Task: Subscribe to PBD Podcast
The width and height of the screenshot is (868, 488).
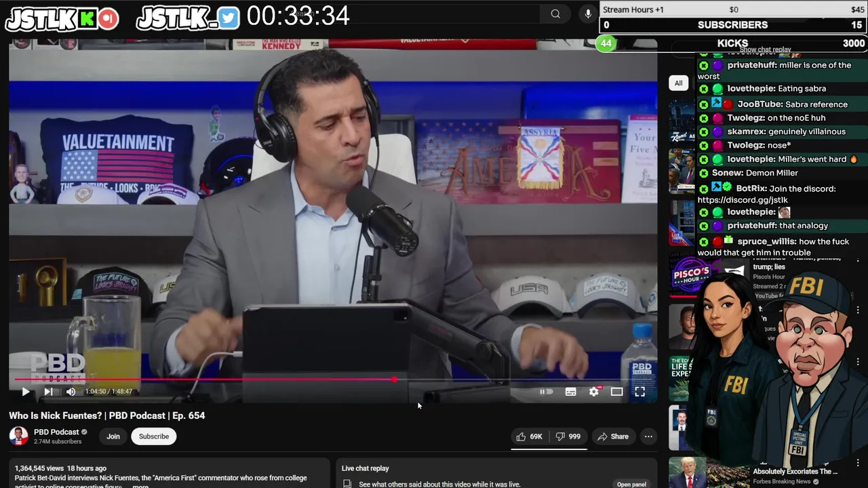Action: click(154, 436)
